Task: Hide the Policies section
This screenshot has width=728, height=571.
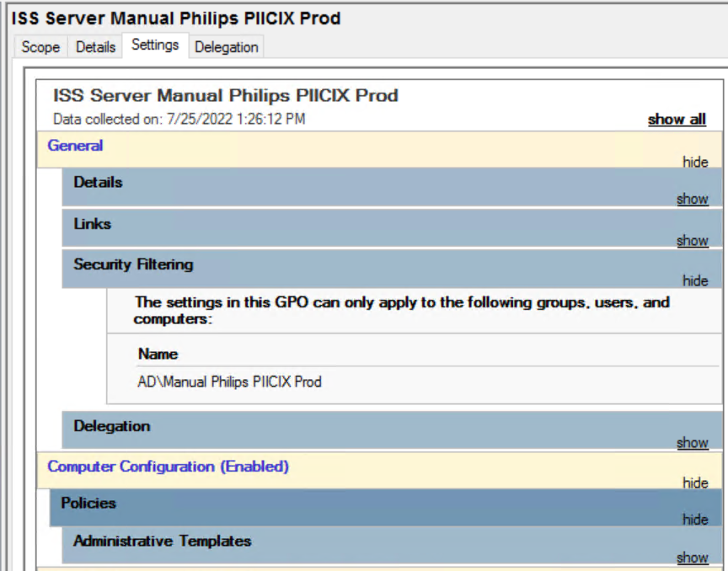Action: click(695, 520)
